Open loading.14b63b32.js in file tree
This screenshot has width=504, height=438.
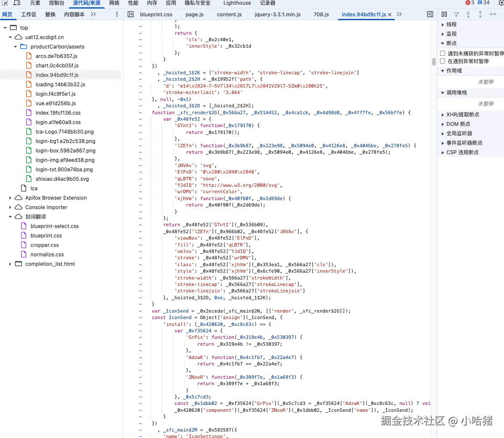pyautogui.click(x=60, y=85)
